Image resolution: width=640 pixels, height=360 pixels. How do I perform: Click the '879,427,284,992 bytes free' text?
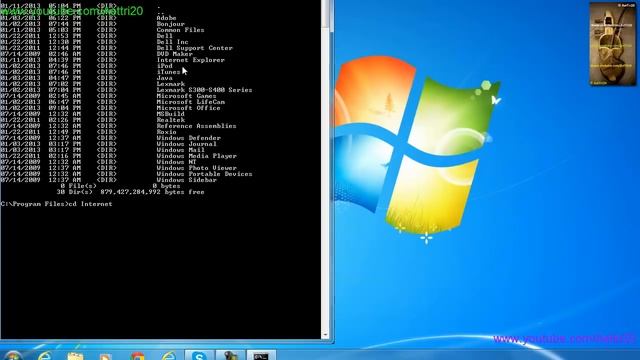point(152,192)
